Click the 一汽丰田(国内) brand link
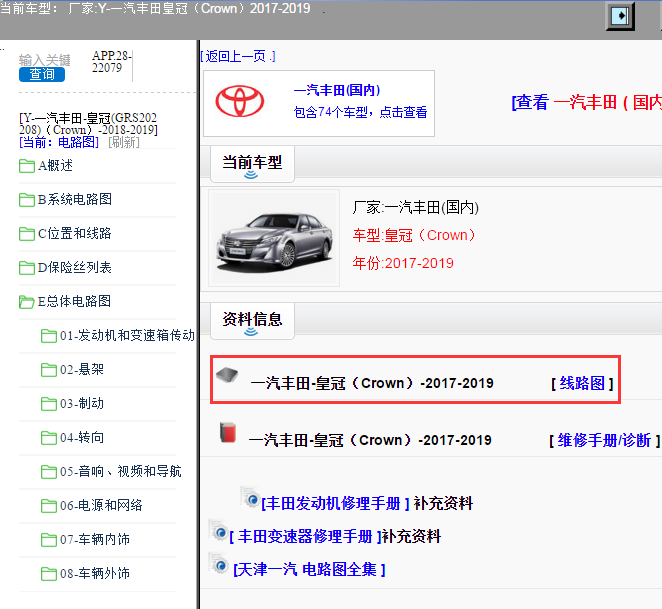 coord(337,90)
